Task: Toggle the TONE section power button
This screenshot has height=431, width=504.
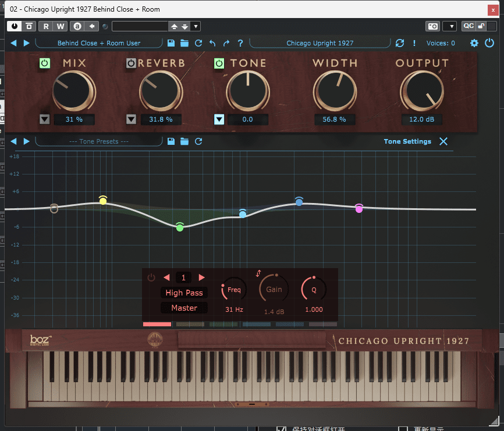Action: click(219, 63)
